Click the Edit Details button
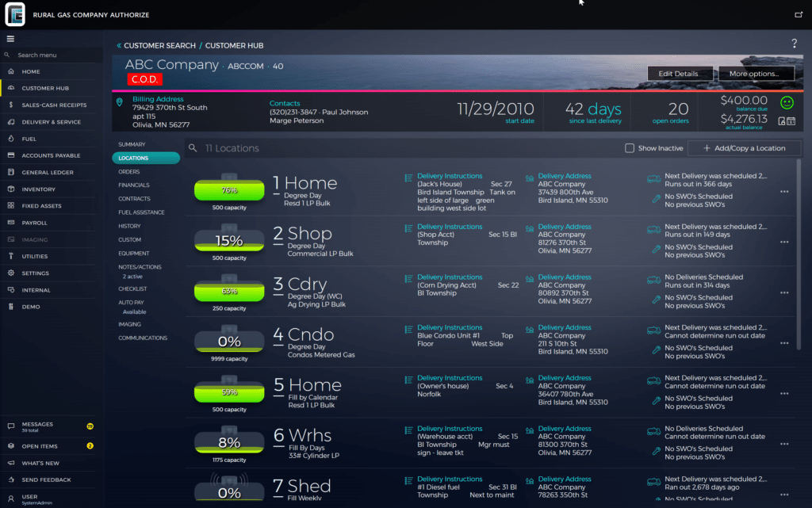This screenshot has width=812, height=508. click(680, 74)
